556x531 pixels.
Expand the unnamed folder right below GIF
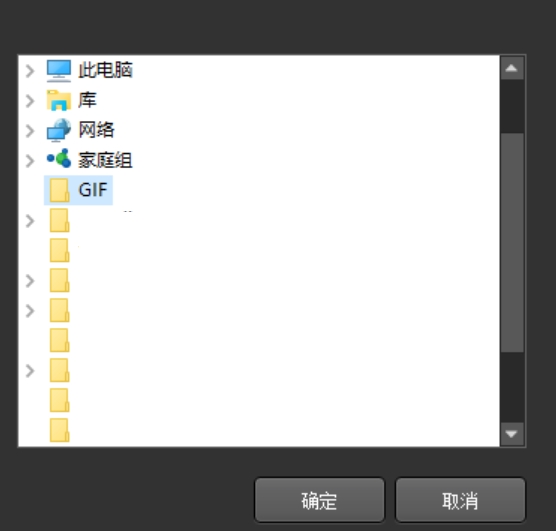(x=30, y=221)
